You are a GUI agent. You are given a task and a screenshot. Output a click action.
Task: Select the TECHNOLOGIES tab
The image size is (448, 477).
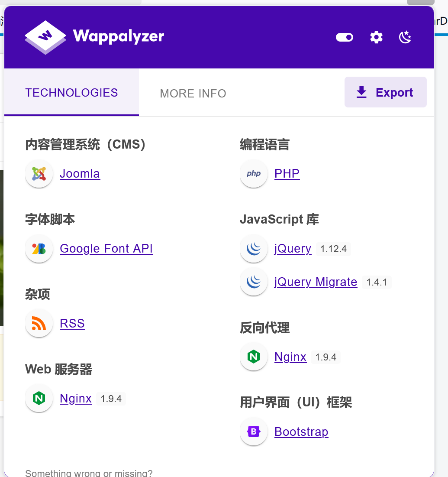[x=71, y=92]
